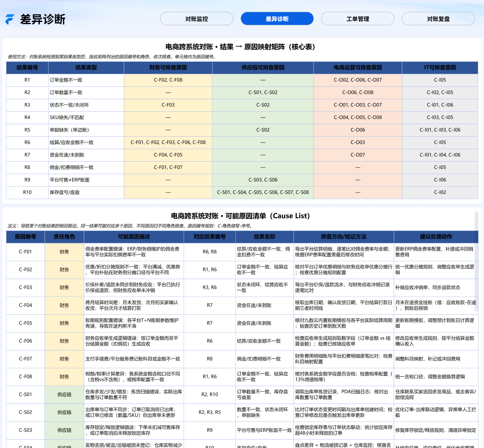
Task: Click the 结果类型 column header
Action: (x=86, y=68)
